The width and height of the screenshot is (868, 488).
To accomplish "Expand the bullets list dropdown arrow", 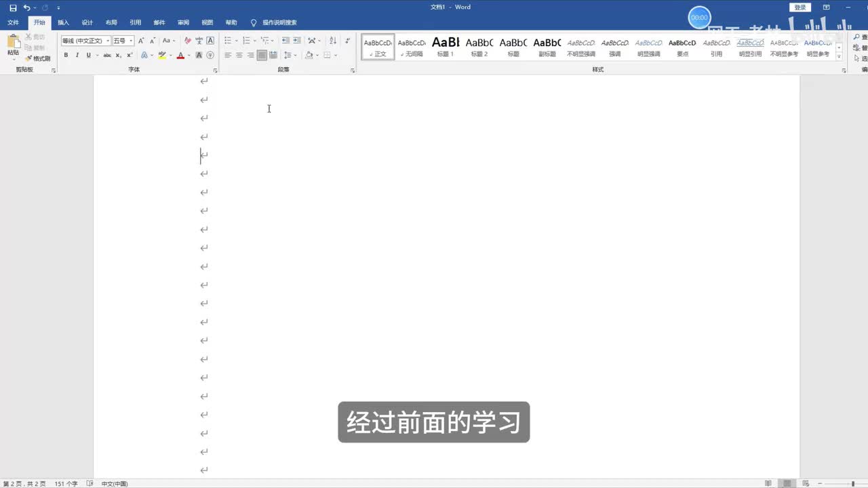I will click(237, 41).
